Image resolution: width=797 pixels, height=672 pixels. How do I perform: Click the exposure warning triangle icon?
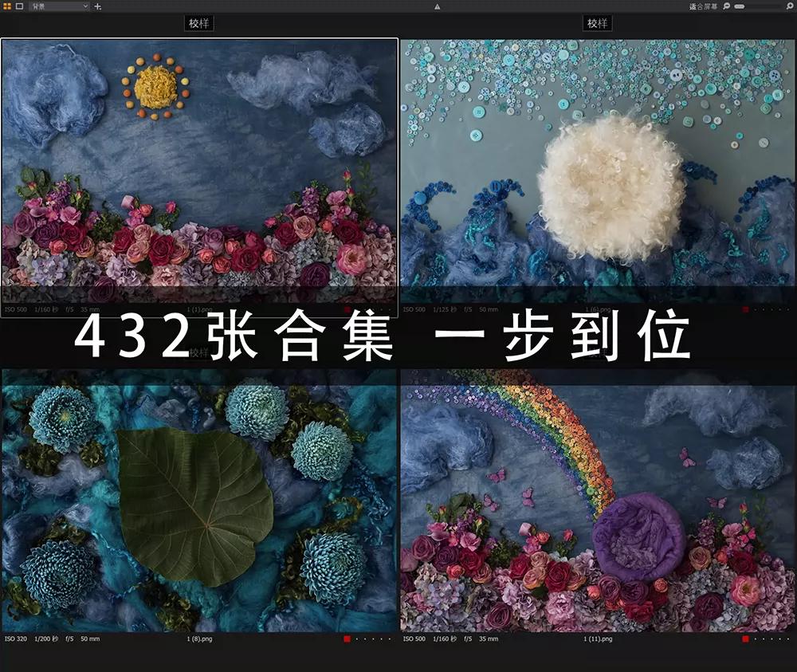(x=437, y=6)
